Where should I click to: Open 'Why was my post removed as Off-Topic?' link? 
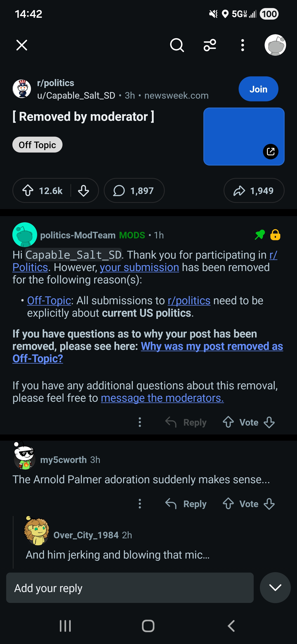click(211, 347)
